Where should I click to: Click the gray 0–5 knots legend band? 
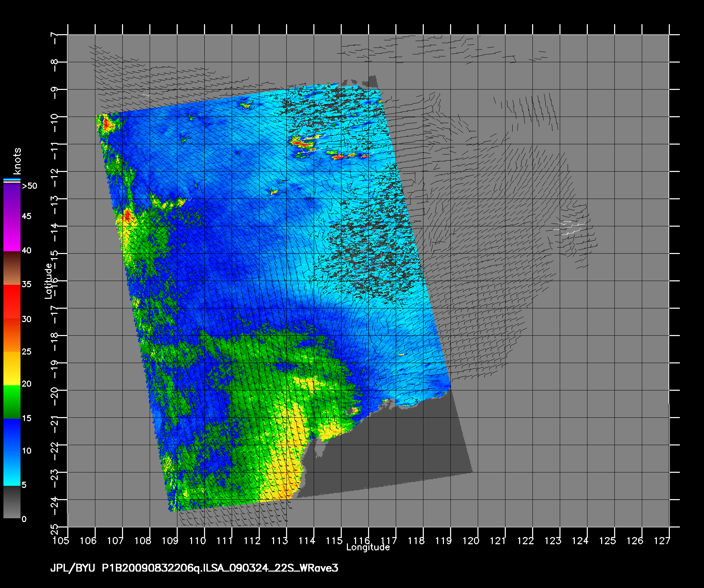12,502
